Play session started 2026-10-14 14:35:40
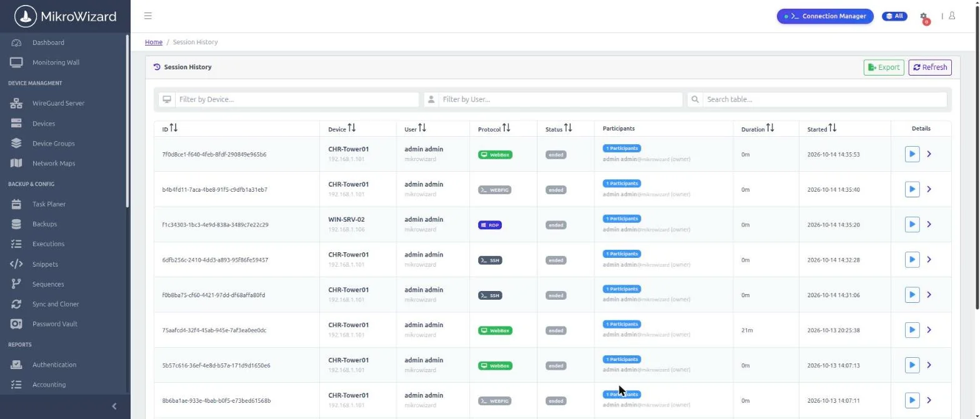The image size is (980, 419). click(912, 189)
